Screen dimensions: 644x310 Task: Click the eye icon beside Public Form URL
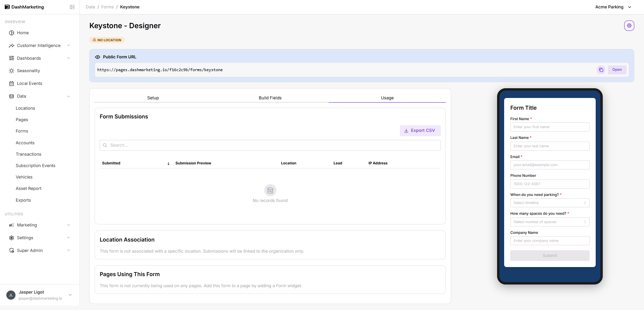click(x=98, y=57)
